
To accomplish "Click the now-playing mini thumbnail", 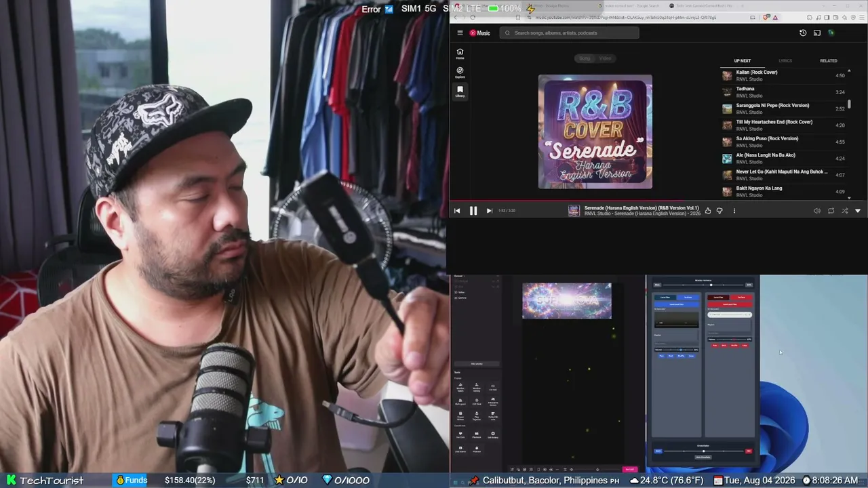I will click(x=574, y=211).
